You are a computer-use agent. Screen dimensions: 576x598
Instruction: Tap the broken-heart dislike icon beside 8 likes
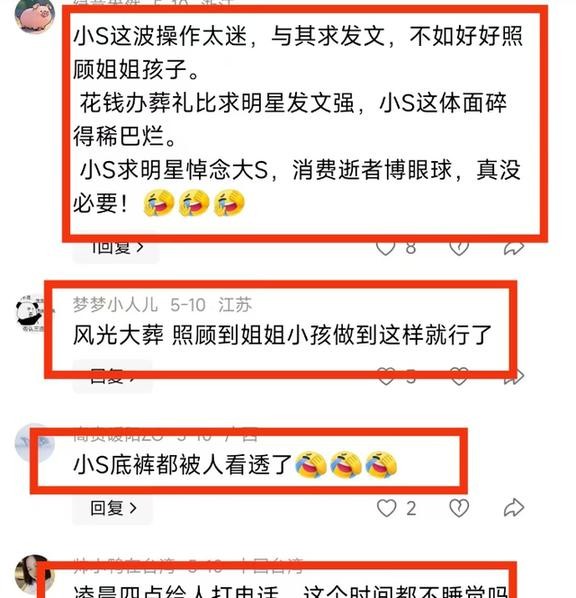pos(459,248)
